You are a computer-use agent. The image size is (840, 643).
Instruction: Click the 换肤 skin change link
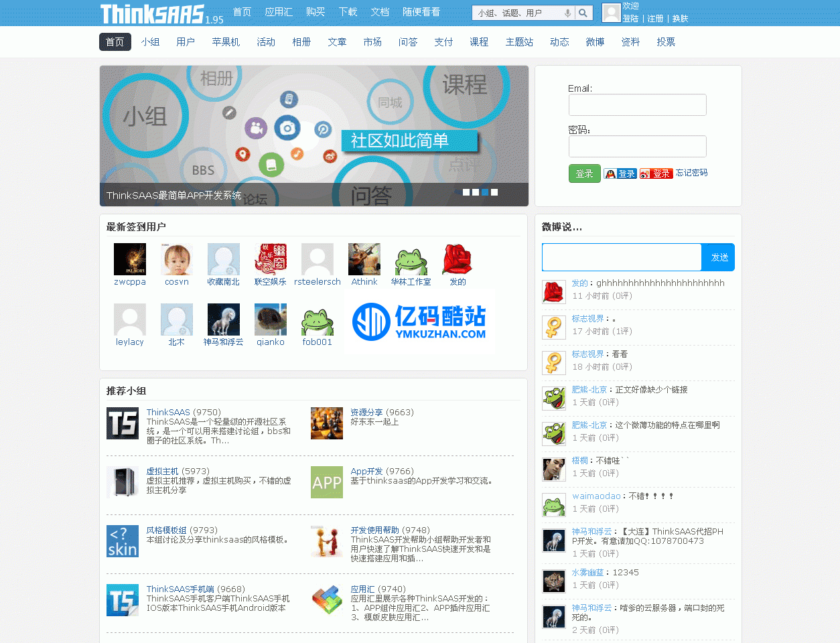(x=680, y=19)
